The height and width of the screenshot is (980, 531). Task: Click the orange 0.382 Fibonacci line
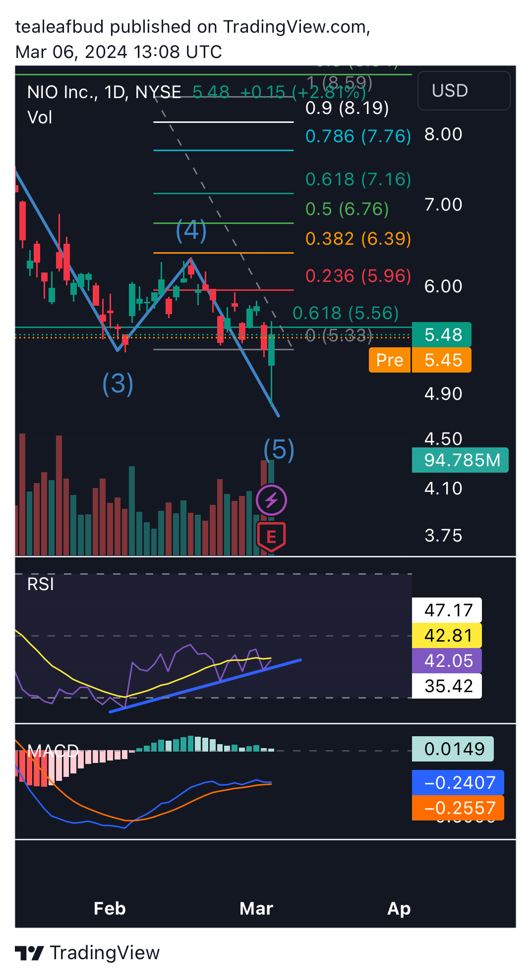[224, 253]
